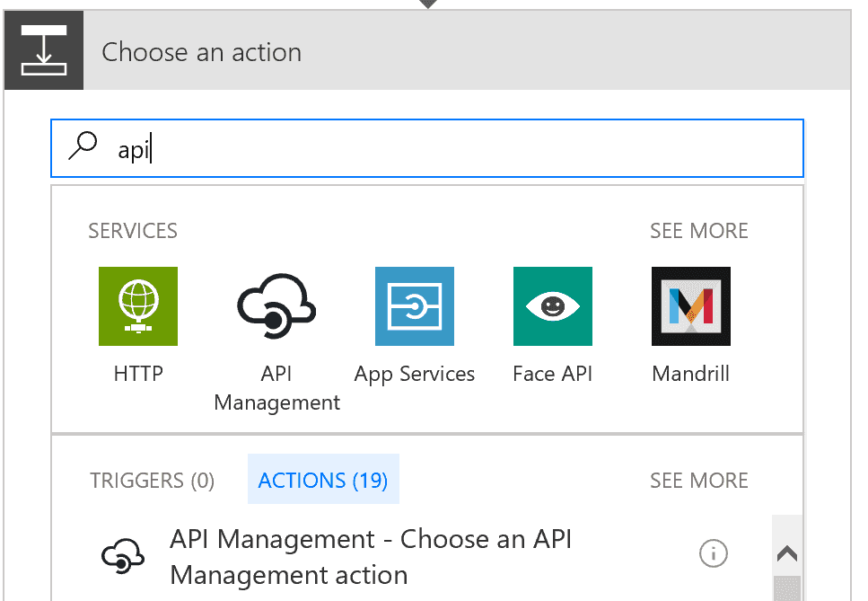This screenshot has width=868, height=601.
Task: Select the Face API eye icon
Action: tap(552, 306)
